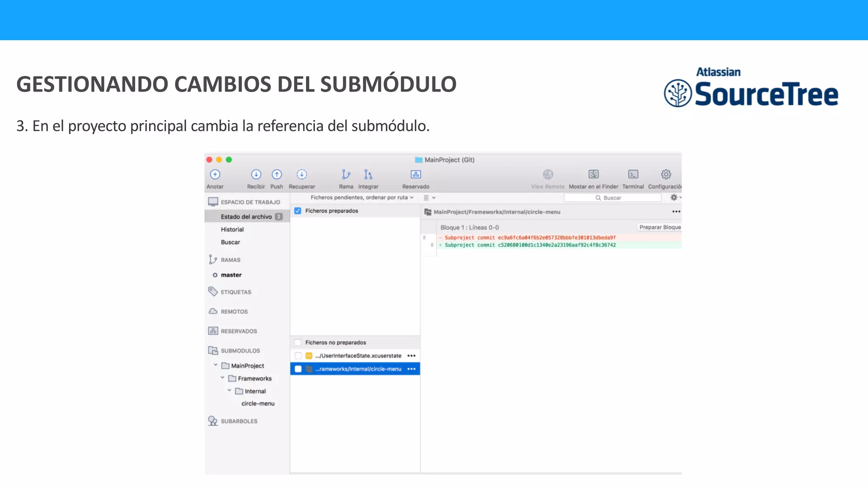The width and height of the screenshot is (868, 488).
Task: Click the Rama (branch) toolbar icon
Action: point(346,175)
